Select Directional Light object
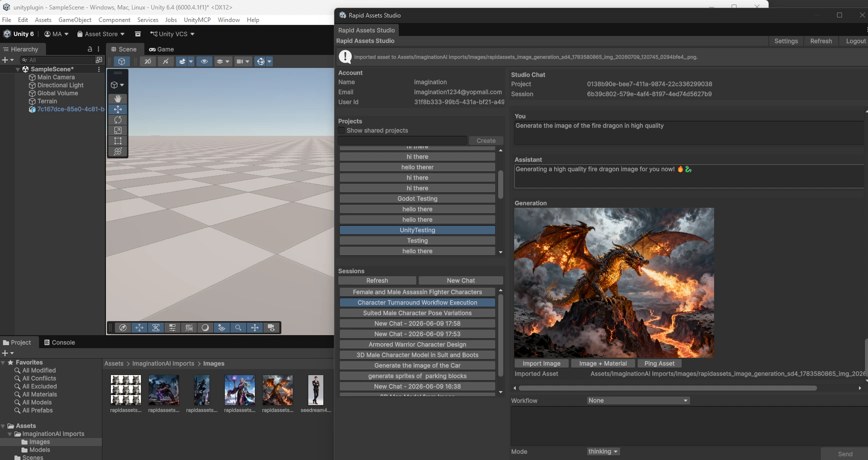Image resolution: width=868 pixels, height=460 pixels. tap(60, 85)
